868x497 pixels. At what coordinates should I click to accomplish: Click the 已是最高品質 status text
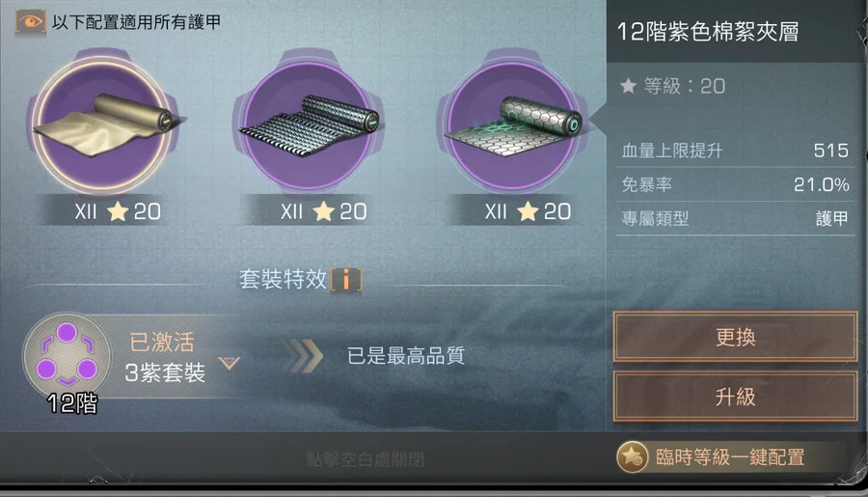405,356
